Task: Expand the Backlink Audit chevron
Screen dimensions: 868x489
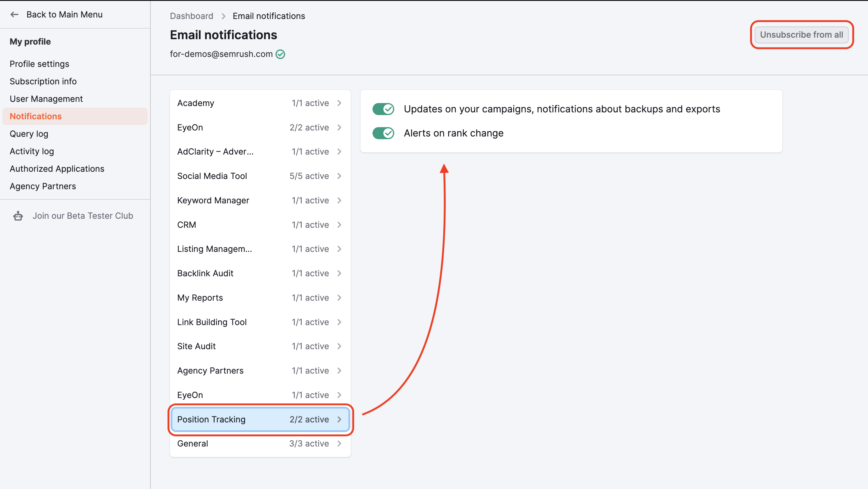Action: (x=339, y=274)
